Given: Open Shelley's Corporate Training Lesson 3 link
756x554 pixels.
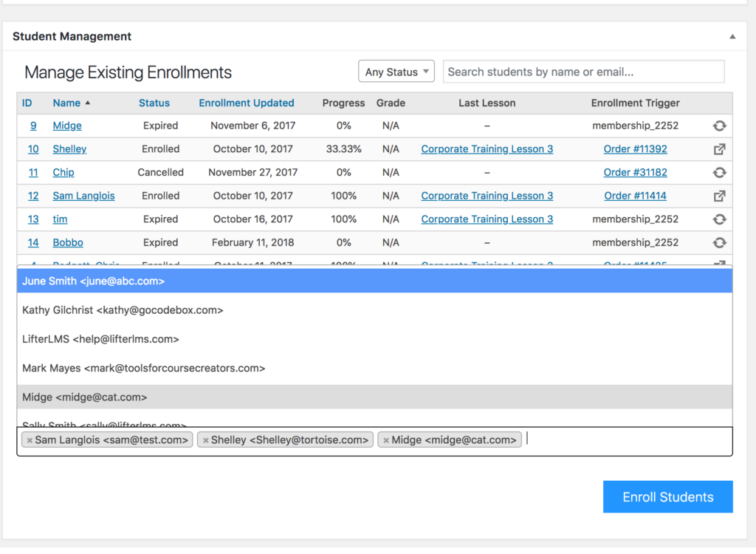Looking at the screenshot, I should click(x=487, y=149).
